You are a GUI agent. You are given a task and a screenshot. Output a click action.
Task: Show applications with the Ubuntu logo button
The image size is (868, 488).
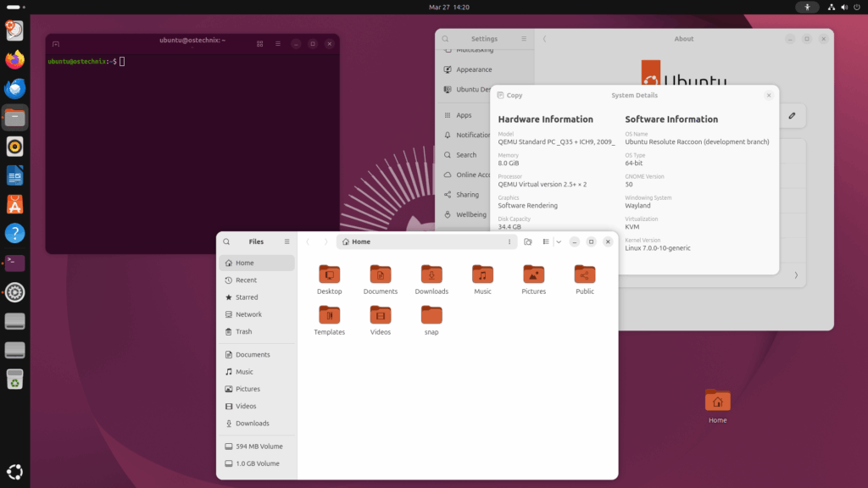(x=15, y=472)
